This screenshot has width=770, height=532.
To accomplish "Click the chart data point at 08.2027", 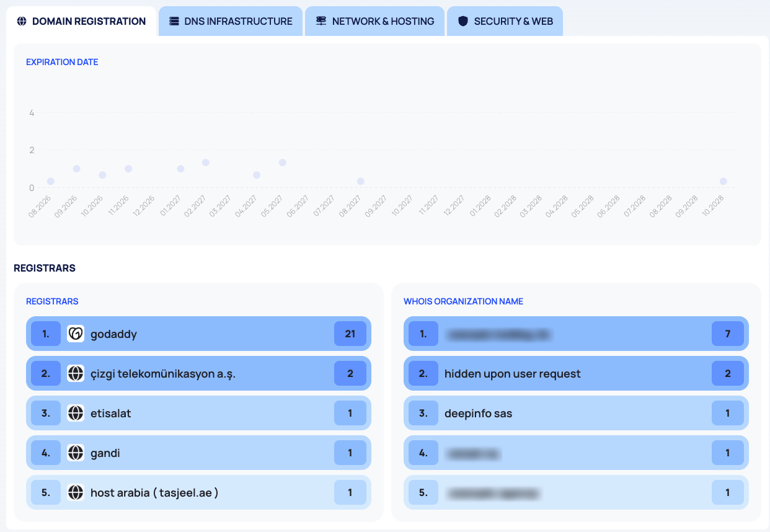I will pyautogui.click(x=360, y=181).
